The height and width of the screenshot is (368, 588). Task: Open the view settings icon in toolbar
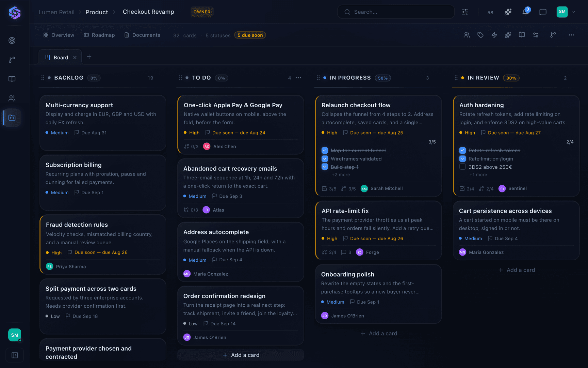pos(536,35)
